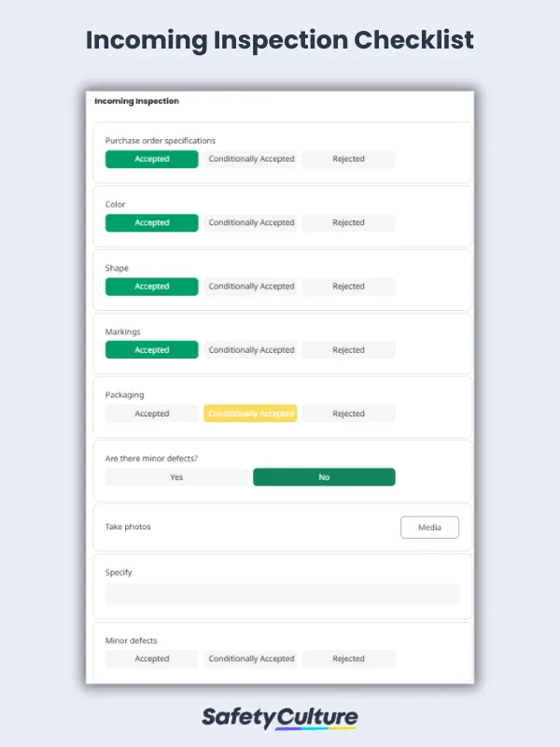Click the highlighted Conditionally Accepted for Packaging
This screenshot has height=747, width=560.
click(x=250, y=413)
